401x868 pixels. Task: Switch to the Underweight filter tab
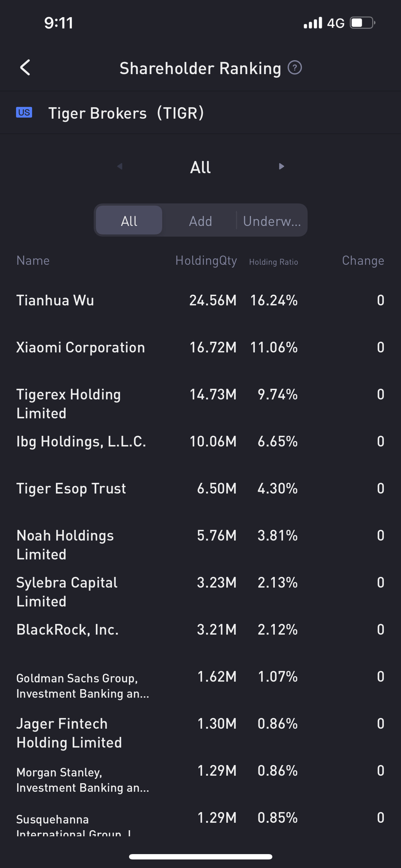[272, 221]
